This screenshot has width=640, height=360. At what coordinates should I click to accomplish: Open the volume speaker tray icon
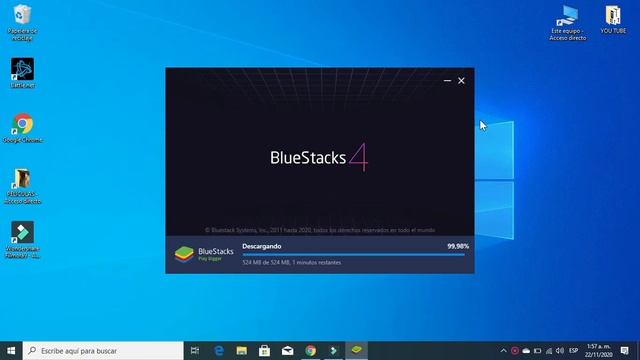coord(560,351)
